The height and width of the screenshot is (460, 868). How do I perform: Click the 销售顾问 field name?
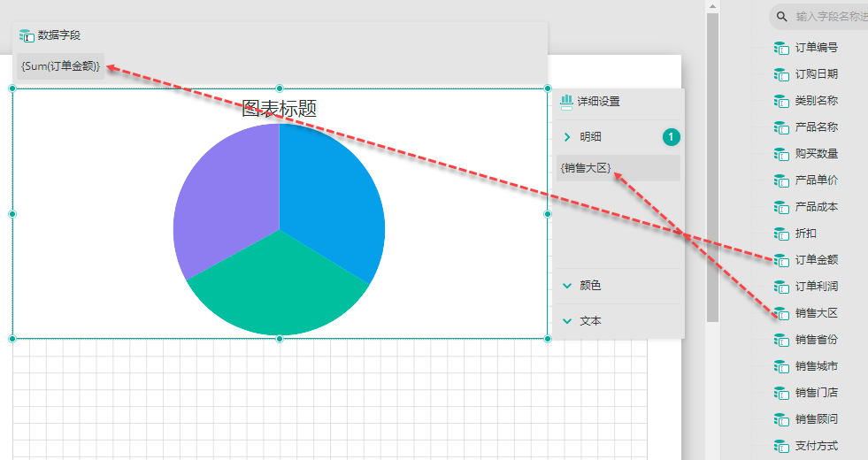(x=817, y=419)
